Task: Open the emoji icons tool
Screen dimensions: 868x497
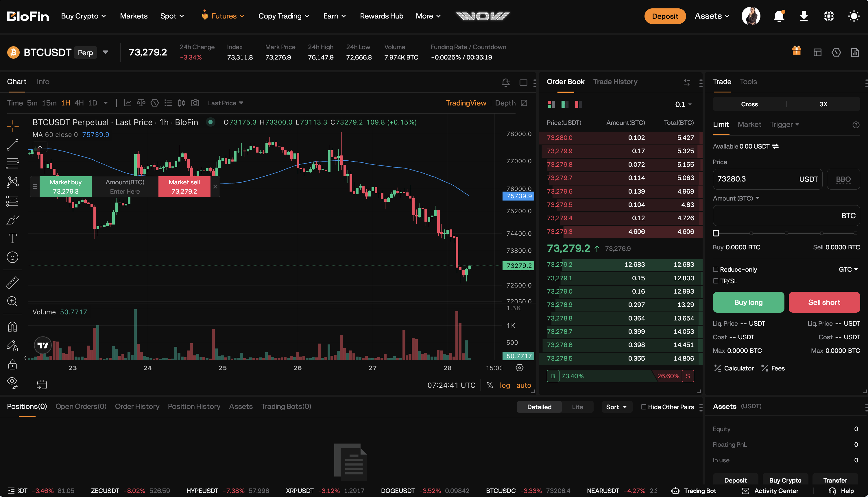Action: click(x=13, y=257)
